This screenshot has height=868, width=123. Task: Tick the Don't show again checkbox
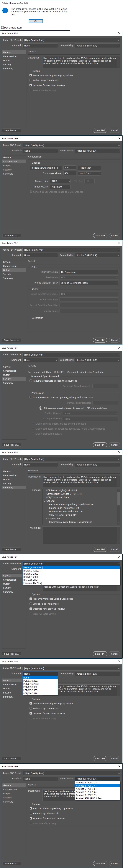coord(3,28)
